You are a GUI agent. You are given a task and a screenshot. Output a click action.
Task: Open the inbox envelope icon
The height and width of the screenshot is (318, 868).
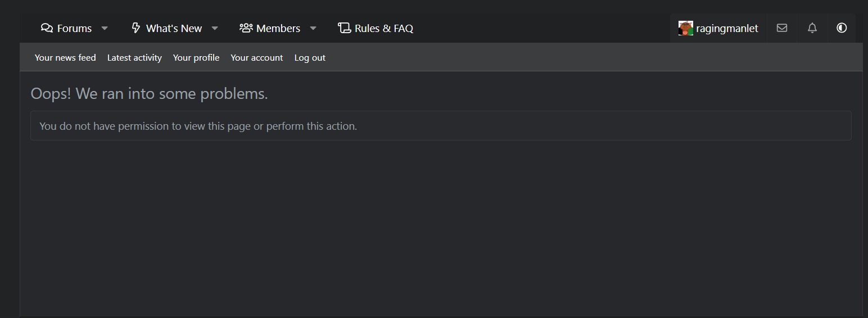[x=782, y=28]
